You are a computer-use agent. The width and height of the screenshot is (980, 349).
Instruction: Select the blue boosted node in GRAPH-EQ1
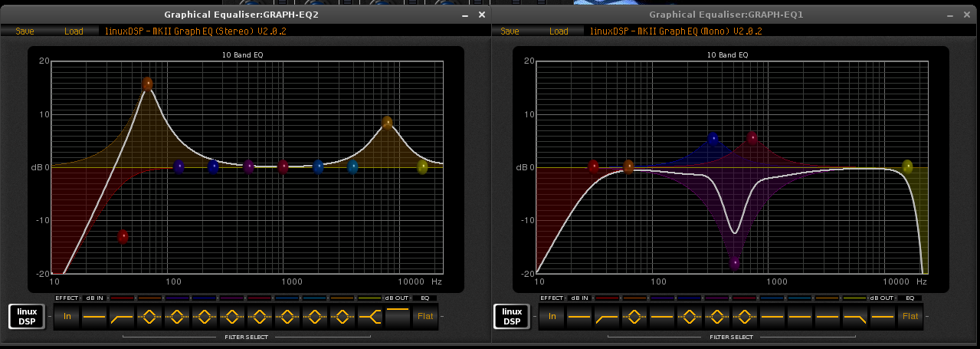click(x=713, y=139)
